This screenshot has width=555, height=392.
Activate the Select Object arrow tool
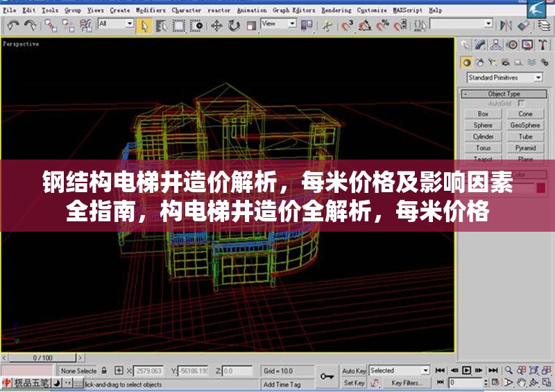144,26
